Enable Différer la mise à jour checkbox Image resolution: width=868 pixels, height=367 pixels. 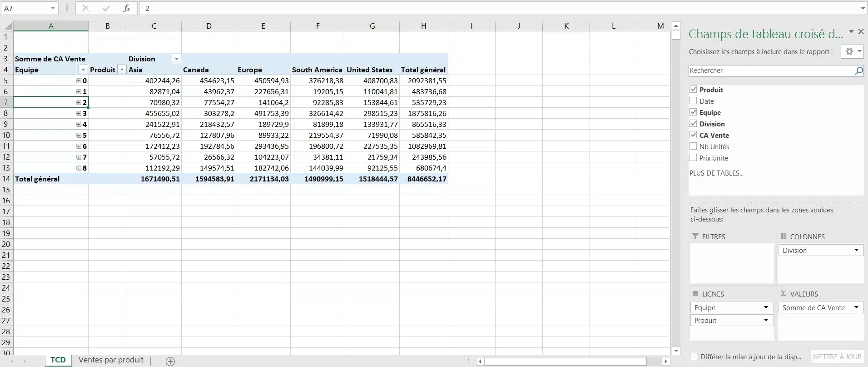tap(694, 357)
